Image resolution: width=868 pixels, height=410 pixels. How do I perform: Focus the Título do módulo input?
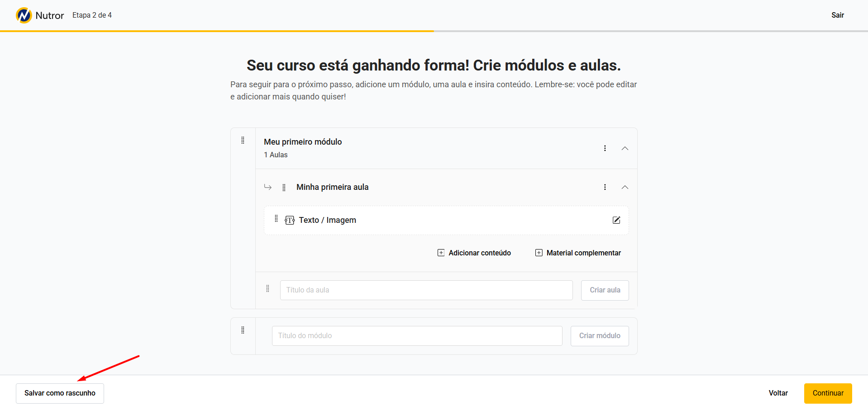point(417,336)
